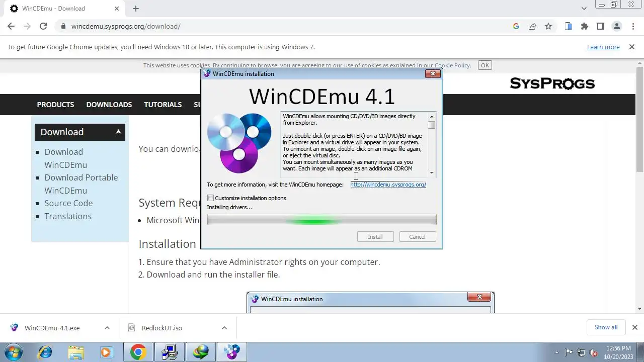This screenshot has width=644, height=362.
Task: Click Show all downloads button
Action: [606, 327]
